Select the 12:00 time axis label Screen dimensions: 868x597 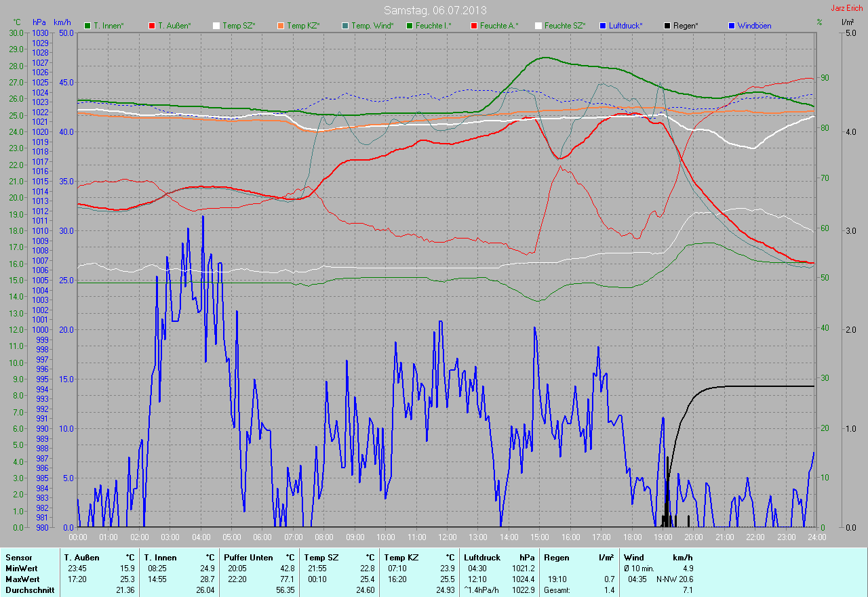(447, 537)
